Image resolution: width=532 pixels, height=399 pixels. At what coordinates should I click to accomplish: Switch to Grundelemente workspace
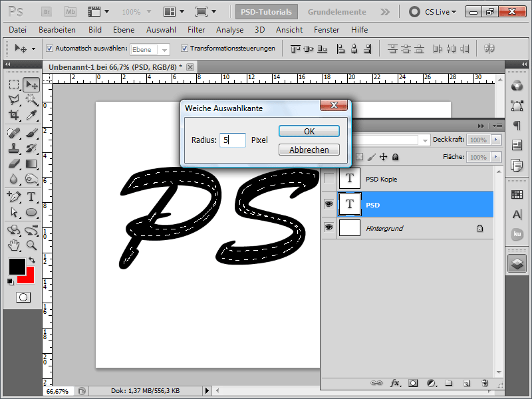pyautogui.click(x=337, y=12)
